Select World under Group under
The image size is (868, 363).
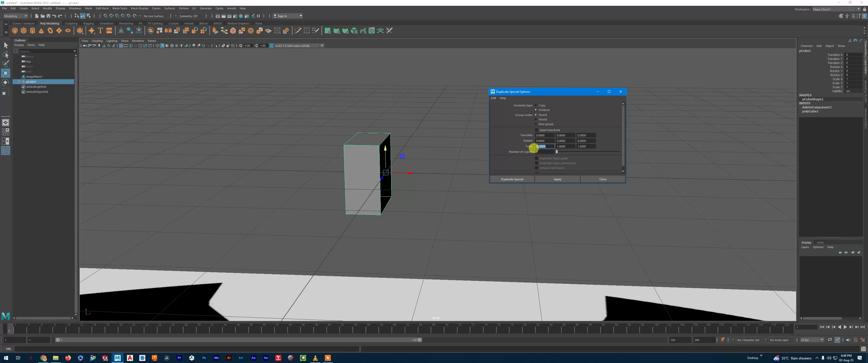[536, 119]
